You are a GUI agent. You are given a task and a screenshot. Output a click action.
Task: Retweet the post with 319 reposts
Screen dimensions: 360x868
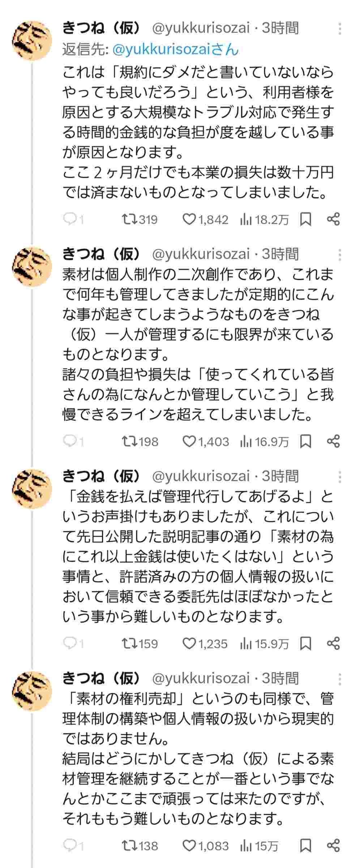(128, 219)
